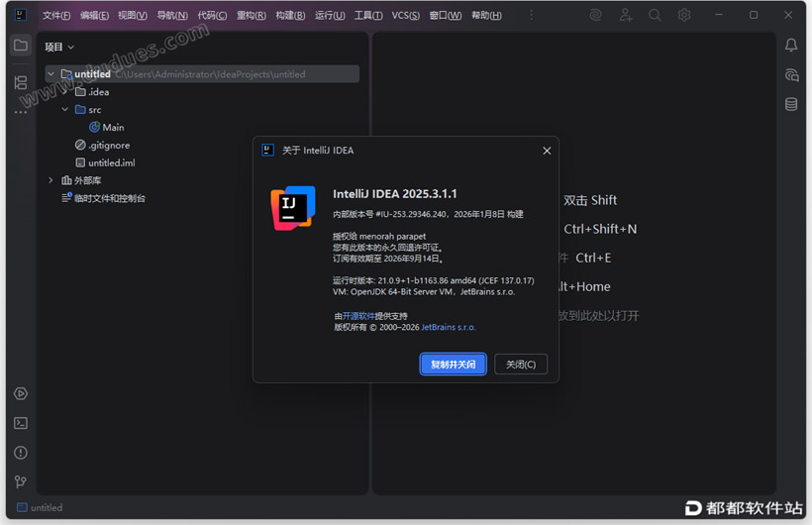The height and width of the screenshot is (525, 812).
Task: Select 临时文件和控制台 in project tree
Action: [104, 198]
